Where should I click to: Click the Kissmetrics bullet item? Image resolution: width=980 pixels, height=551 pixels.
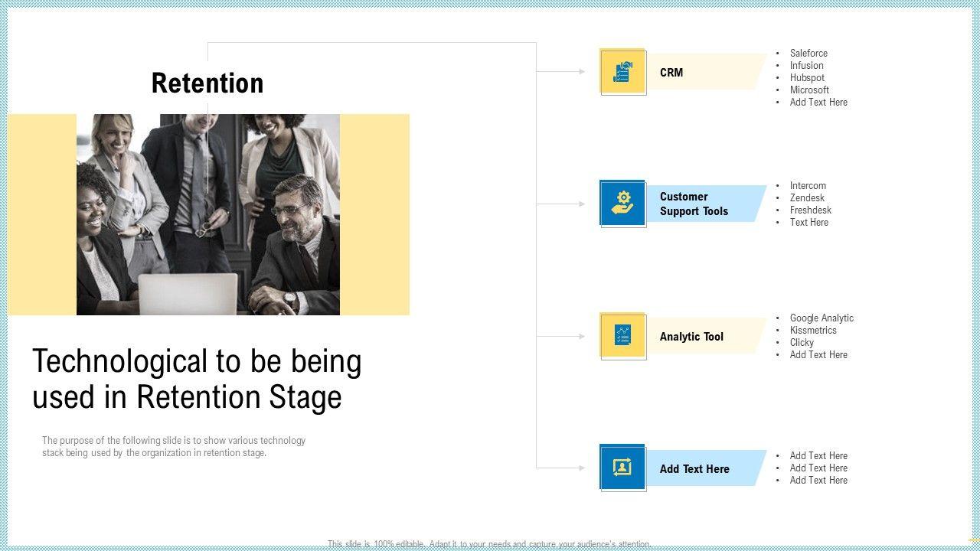click(813, 330)
